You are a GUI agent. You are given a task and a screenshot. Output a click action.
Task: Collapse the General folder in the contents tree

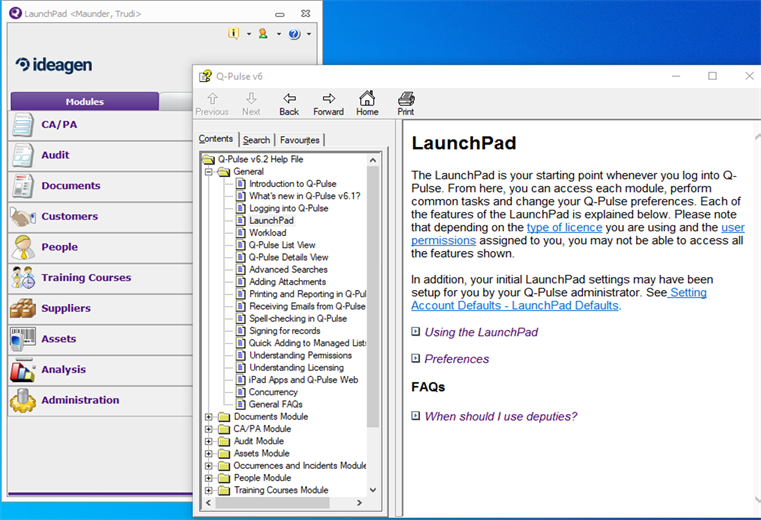pyautogui.click(x=209, y=172)
